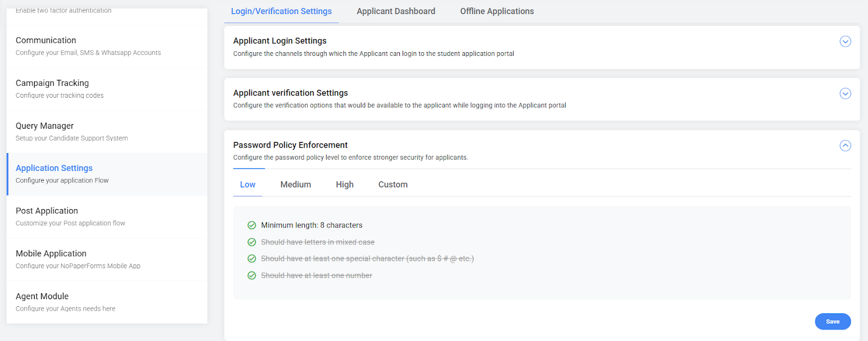Collapse Password Policy Enforcement section
Screen dimensions: 868x341
(845, 146)
